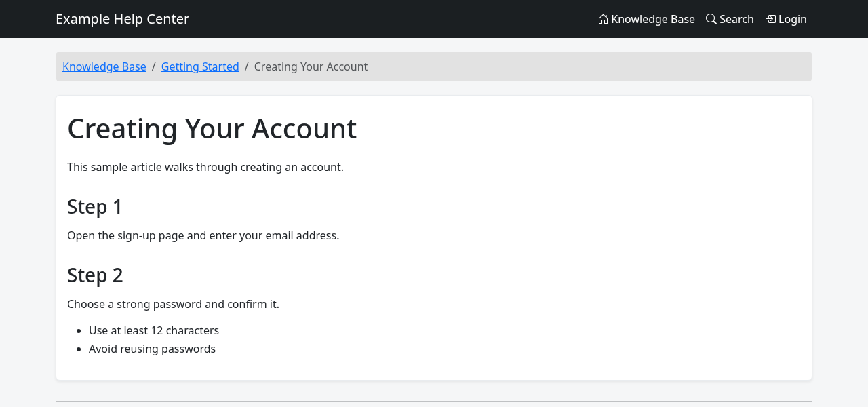This screenshot has height=407, width=868.
Task: Click the 'Creating Your Account' article heading
Action: pos(212,129)
